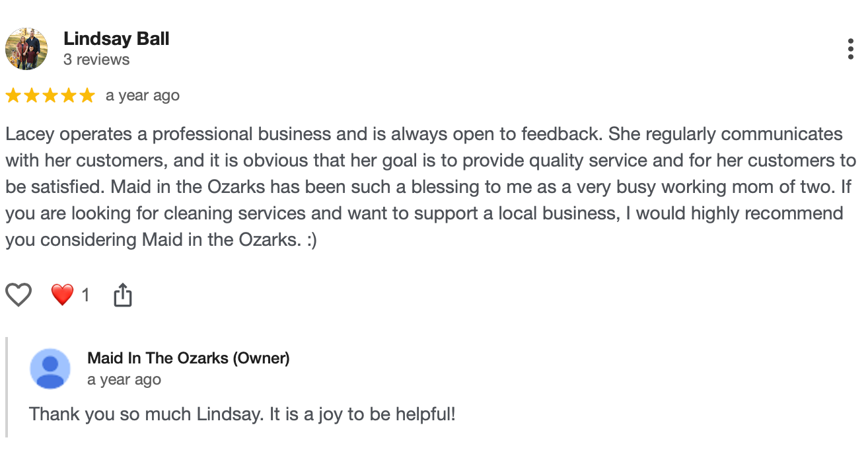The image size is (868, 452).
Task: Click the owner reply timestamp 'a year ago'
Action: point(124,379)
